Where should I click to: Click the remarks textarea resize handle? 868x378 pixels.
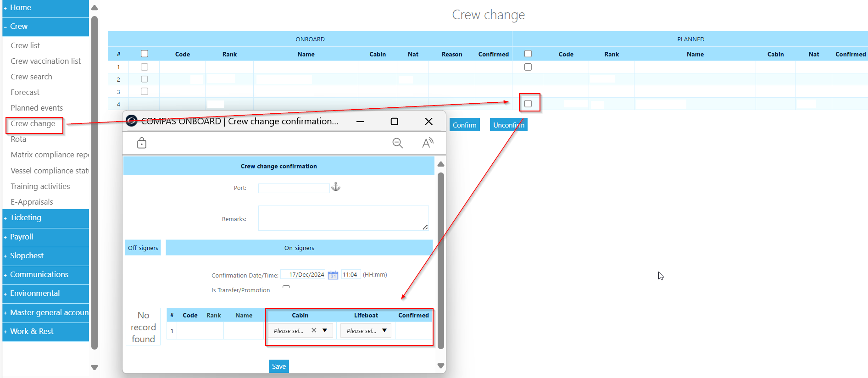coord(425,227)
